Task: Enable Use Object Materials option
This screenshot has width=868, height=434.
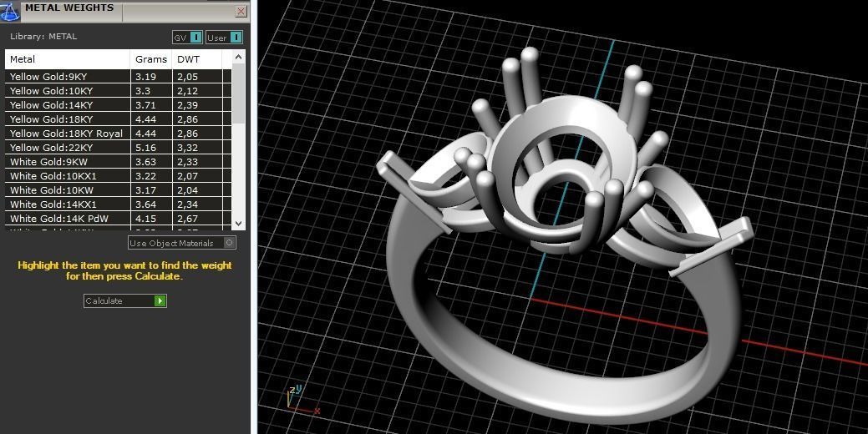Action: click(x=182, y=243)
